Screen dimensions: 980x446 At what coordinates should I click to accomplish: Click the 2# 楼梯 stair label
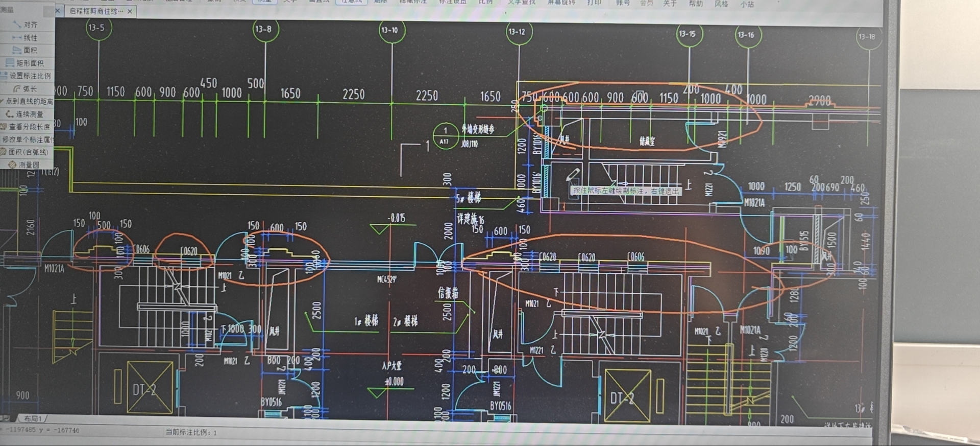(x=405, y=321)
